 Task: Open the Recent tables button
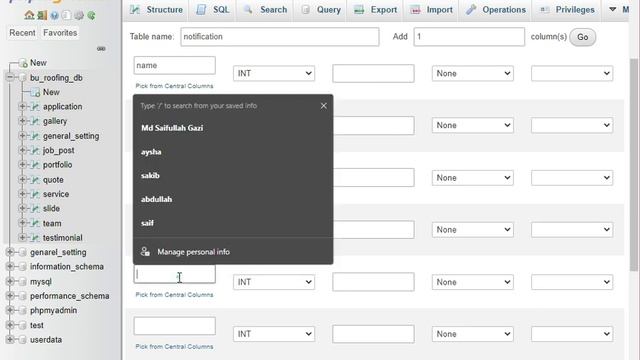coord(22,33)
